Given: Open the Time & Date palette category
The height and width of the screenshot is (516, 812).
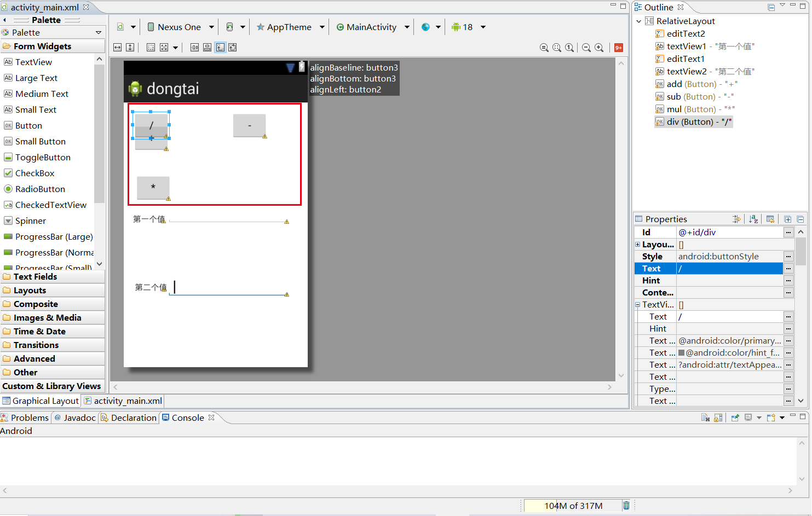Looking at the screenshot, I should pyautogui.click(x=53, y=332).
